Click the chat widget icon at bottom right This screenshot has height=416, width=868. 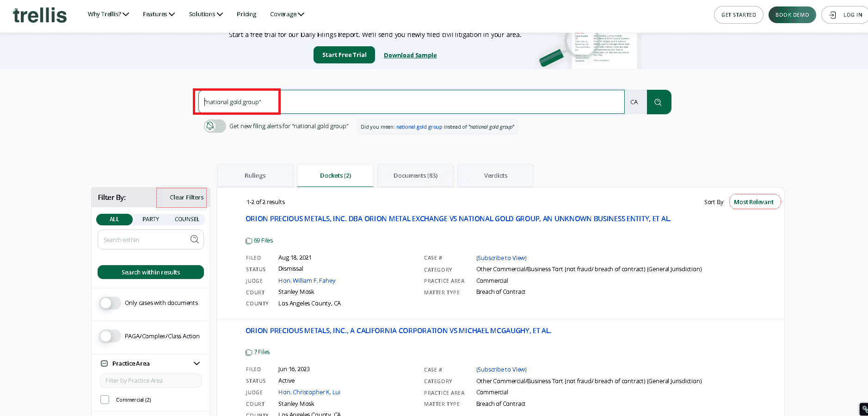pos(863,410)
